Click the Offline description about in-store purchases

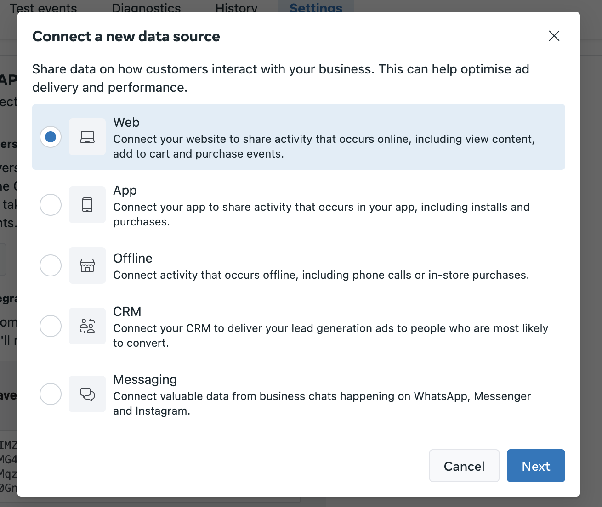tap(321, 275)
